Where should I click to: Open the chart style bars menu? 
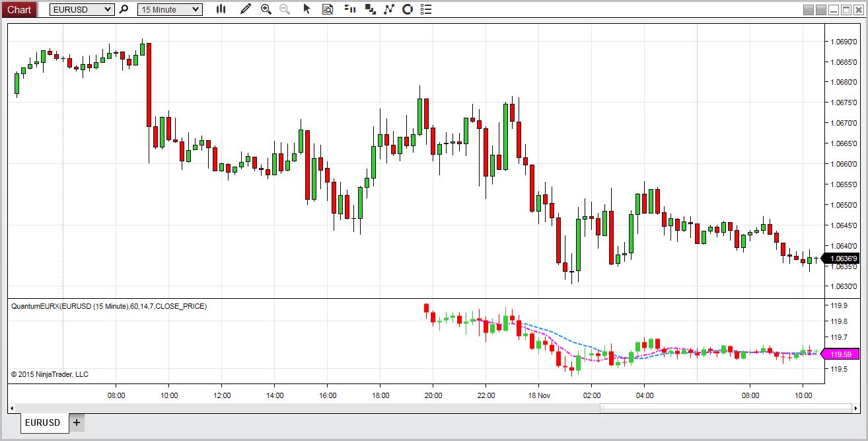(x=221, y=9)
